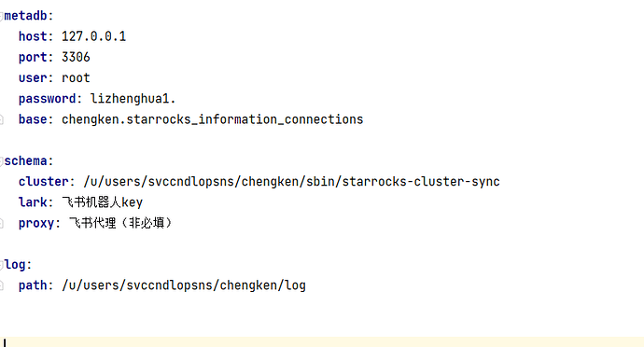Place the cursor on the host value 127.0.0.1
Screen dimensions: 644x347
(x=93, y=36)
